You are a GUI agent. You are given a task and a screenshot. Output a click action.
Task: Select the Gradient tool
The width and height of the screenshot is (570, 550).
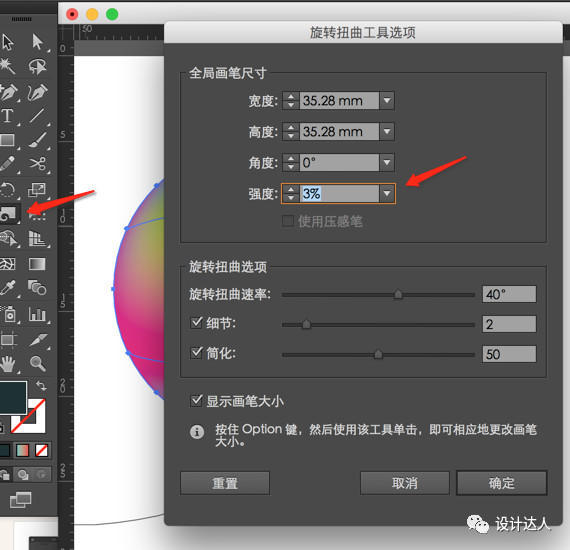pyautogui.click(x=37, y=264)
